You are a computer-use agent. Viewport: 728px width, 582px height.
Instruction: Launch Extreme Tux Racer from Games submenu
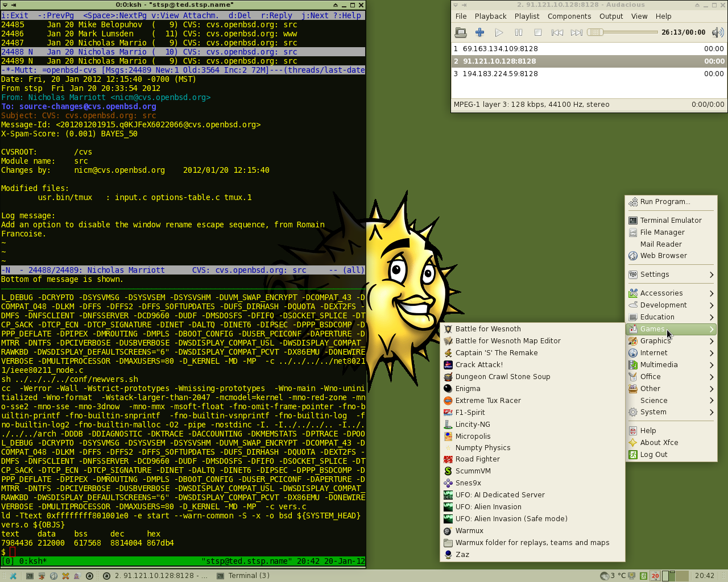pos(487,401)
